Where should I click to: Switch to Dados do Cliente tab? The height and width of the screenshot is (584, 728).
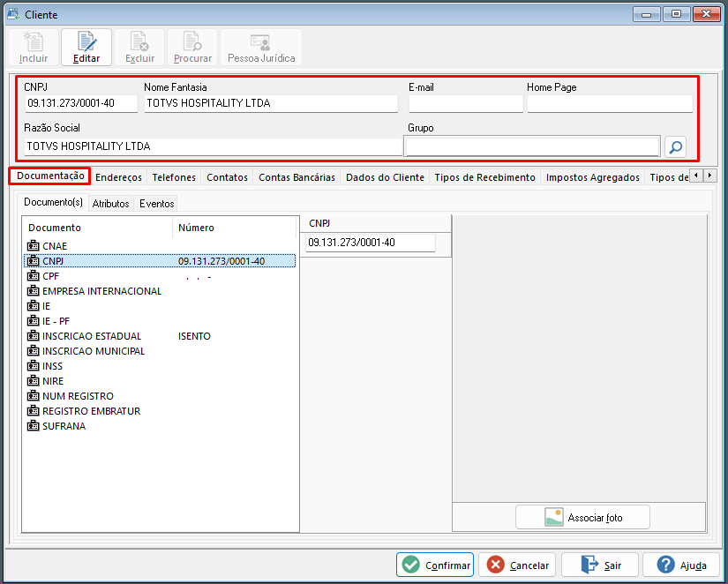[x=385, y=177]
